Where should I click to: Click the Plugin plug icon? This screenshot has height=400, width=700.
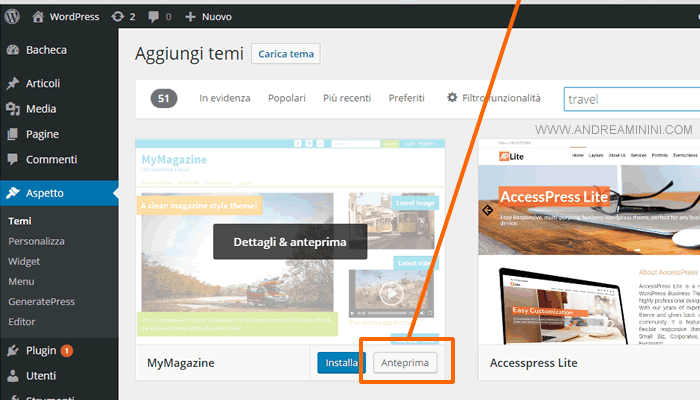(13, 351)
